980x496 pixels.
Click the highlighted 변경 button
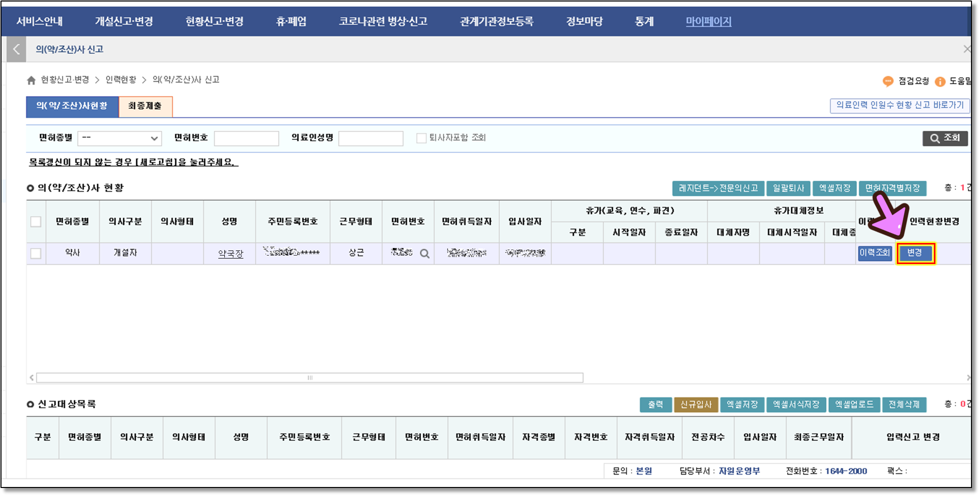point(915,254)
